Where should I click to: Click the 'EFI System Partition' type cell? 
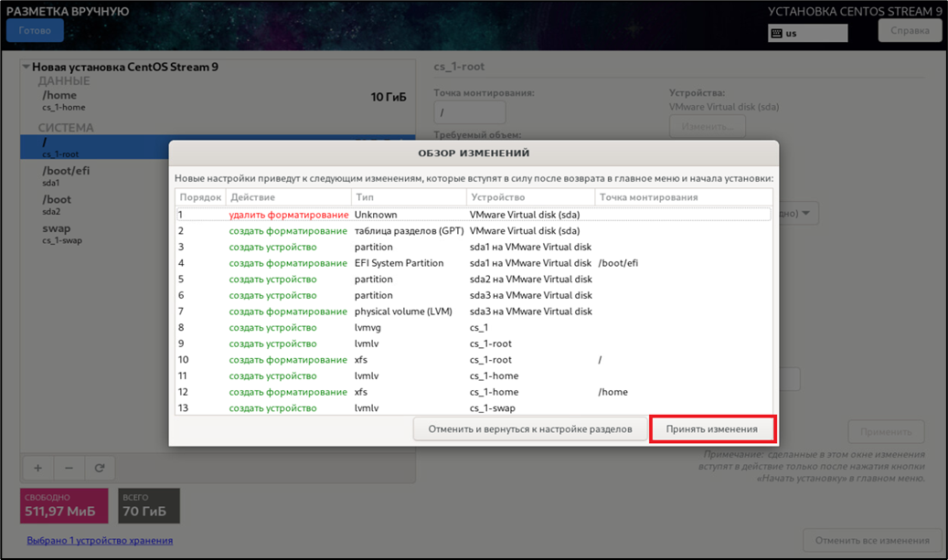pos(399,263)
